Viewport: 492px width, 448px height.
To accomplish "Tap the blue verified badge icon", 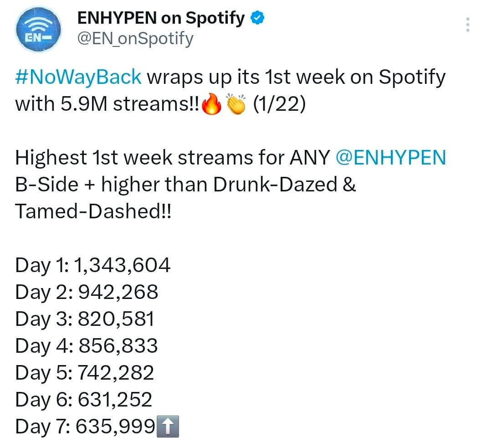I will pyautogui.click(x=258, y=19).
